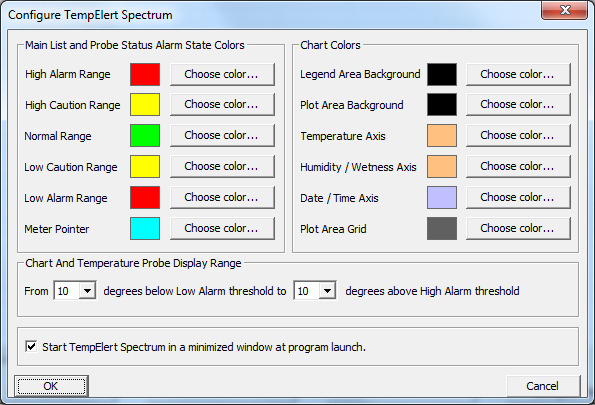The width and height of the screenshot is (595, 405).
Task: Choose color for Humidity / Wetness Axis
Action: tap(518, 166)
